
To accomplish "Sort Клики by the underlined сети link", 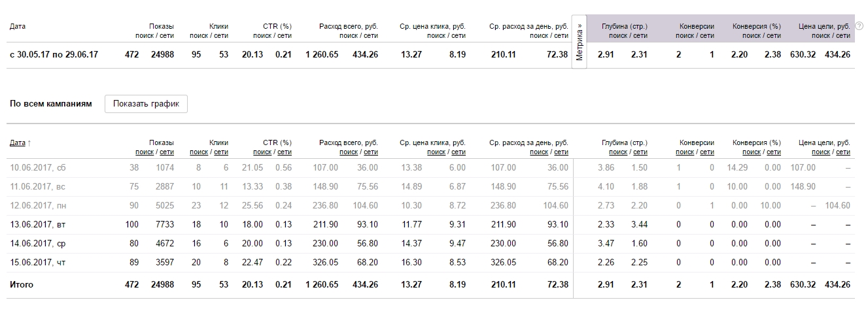I will [x=221, y=152].
